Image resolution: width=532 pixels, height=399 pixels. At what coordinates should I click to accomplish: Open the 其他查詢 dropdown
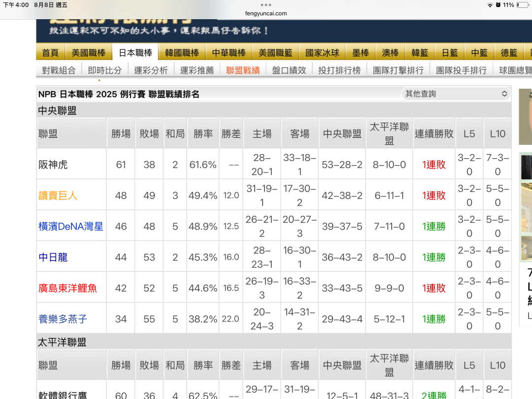coord(456,94)
